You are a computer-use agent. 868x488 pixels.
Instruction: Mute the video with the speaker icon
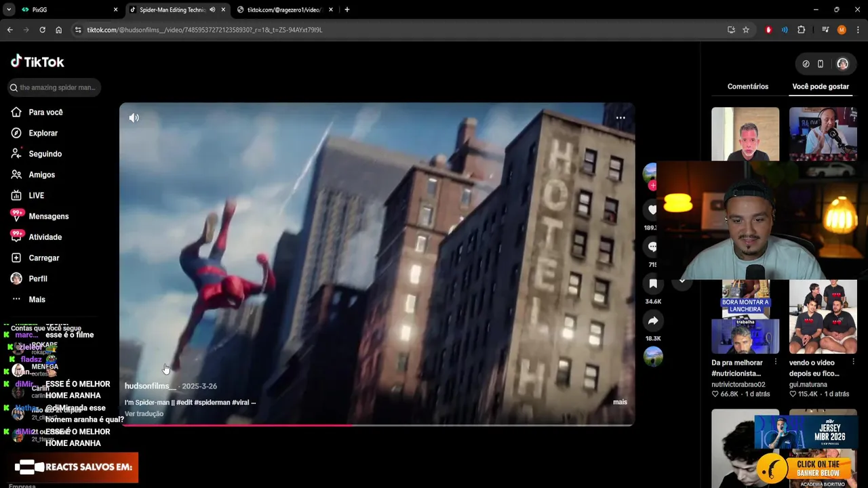[x=134, y=118]
